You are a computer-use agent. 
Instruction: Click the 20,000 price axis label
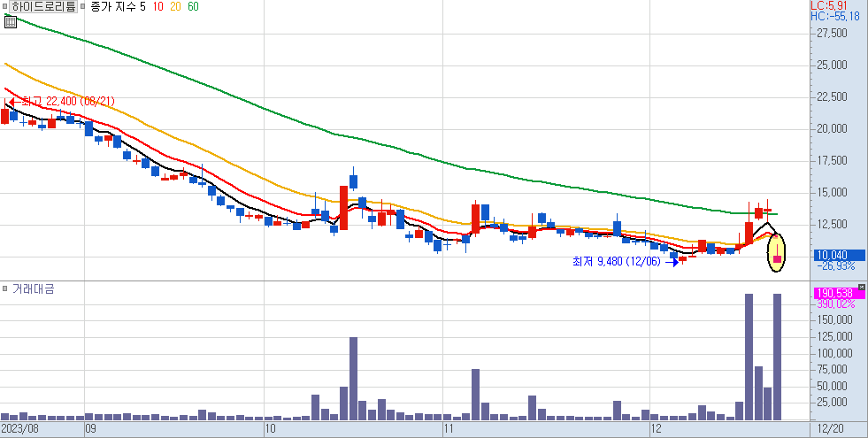pyautogui.click(x=832, y=129)
